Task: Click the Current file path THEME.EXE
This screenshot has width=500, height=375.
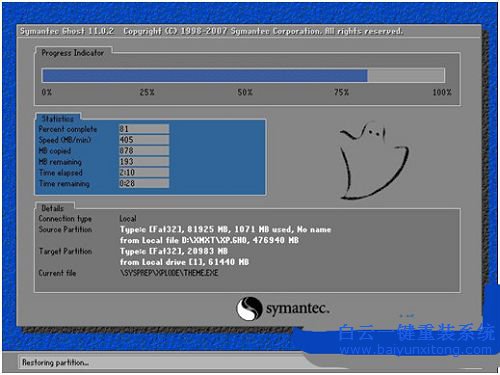Action: [169, 273]
